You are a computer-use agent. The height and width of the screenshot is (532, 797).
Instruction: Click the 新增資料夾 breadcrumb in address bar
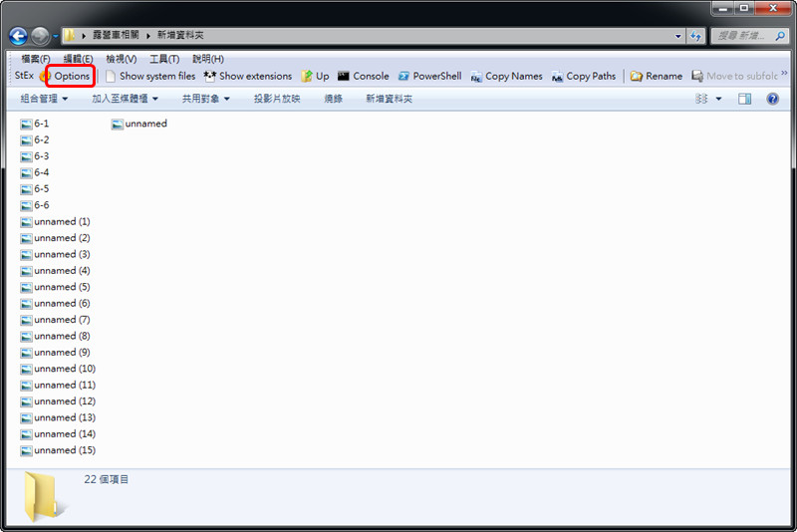180,35
